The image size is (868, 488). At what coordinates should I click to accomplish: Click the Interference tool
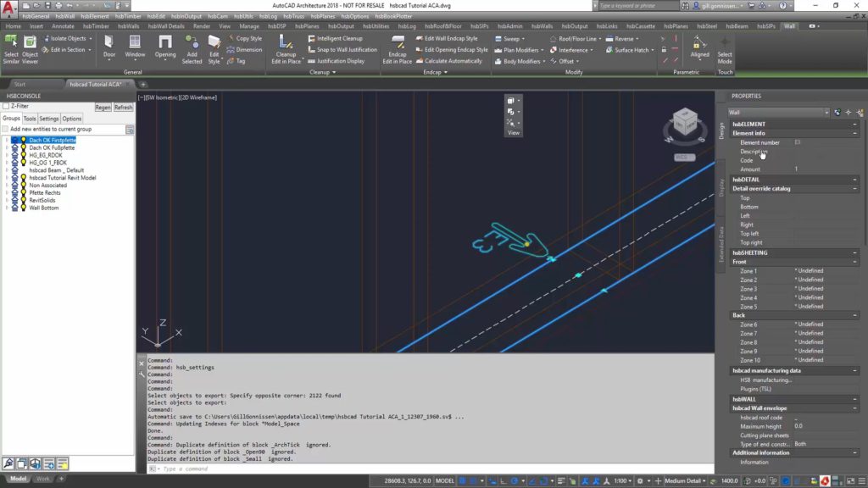571,50
